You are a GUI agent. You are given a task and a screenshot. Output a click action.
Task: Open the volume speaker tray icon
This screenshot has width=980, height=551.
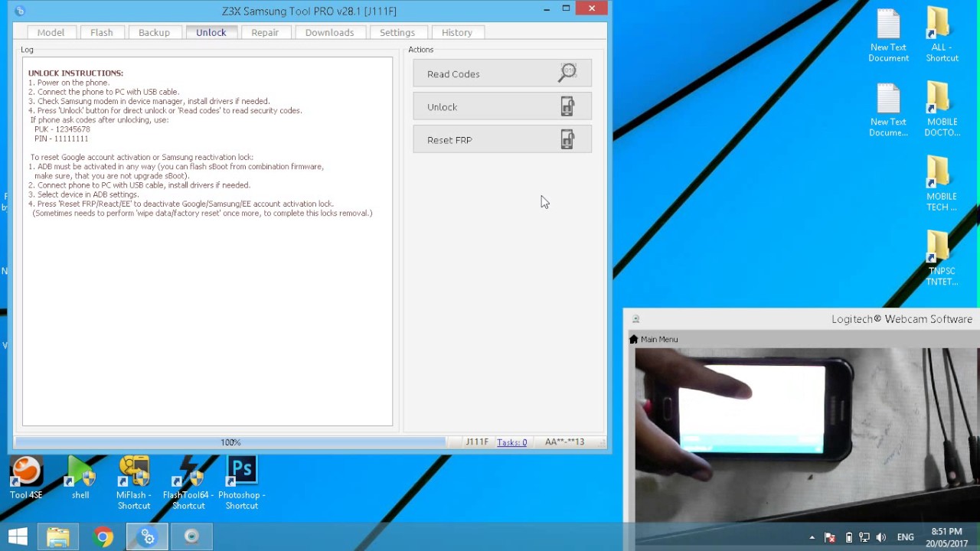tap(881, 537)
